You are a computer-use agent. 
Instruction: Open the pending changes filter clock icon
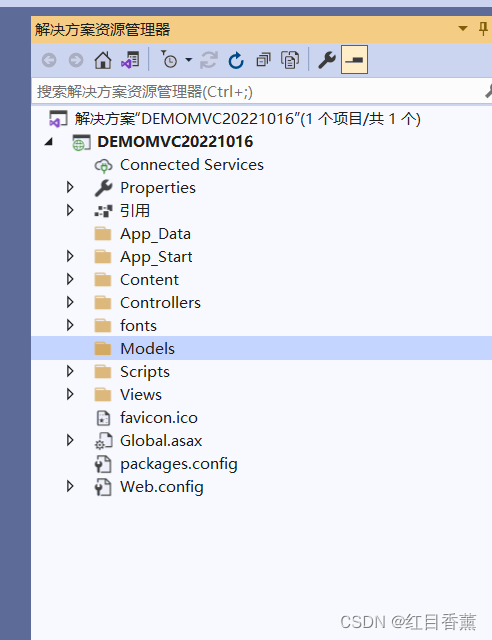169,60
